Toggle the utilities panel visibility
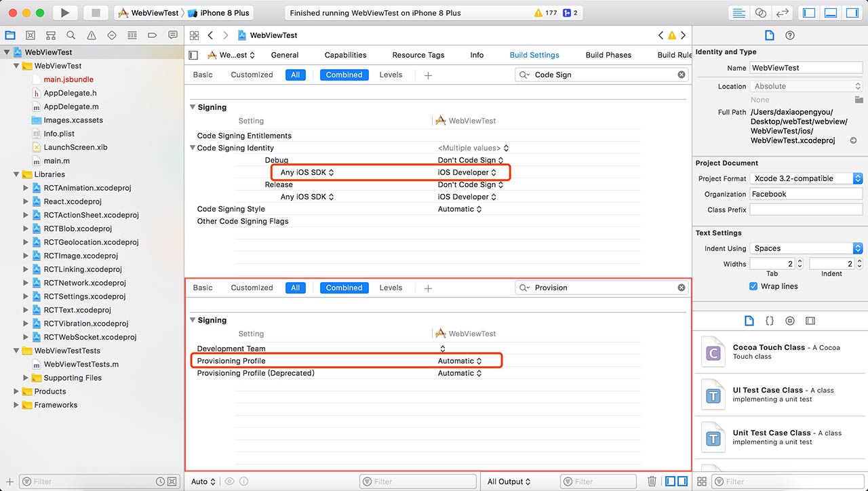868x491 pixels. [852, 13]
